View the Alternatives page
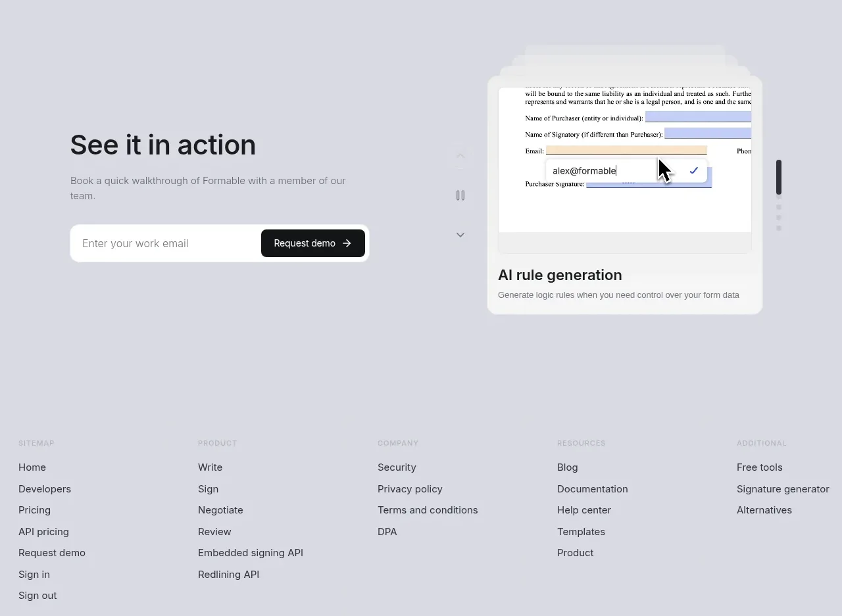The image size is (842, 616). 764,510
